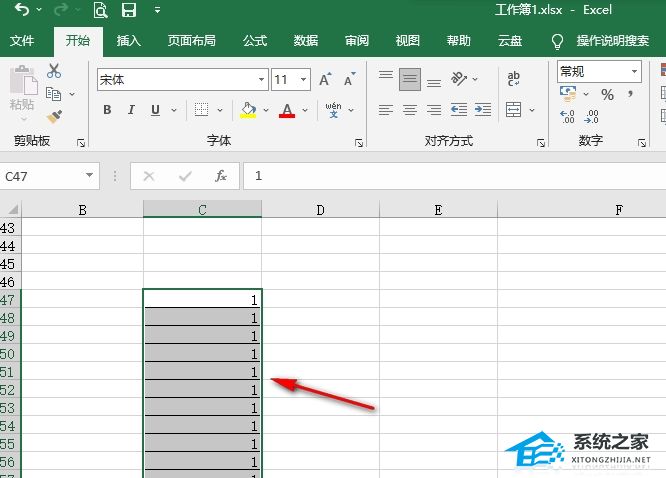Click the Percent Style icon
The height and width of the screenshot is (478, 666).
click(x=607, y=94)
